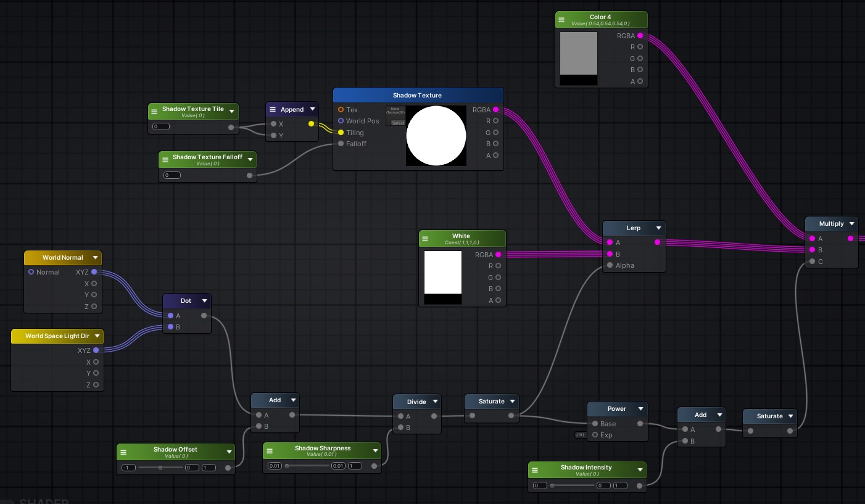The height and width of the screenshot is (504, 865).
Task: Click the Shadow Texture Tile value field
Action: point(161,126)
